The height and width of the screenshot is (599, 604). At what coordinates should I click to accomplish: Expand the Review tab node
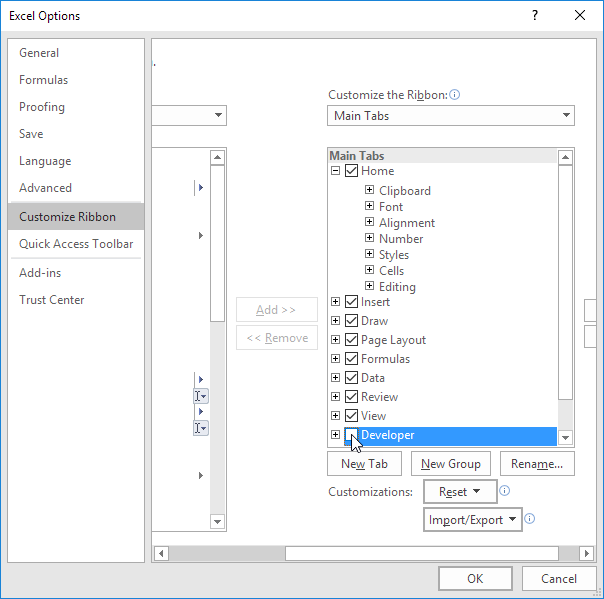(x=336, y=396)
